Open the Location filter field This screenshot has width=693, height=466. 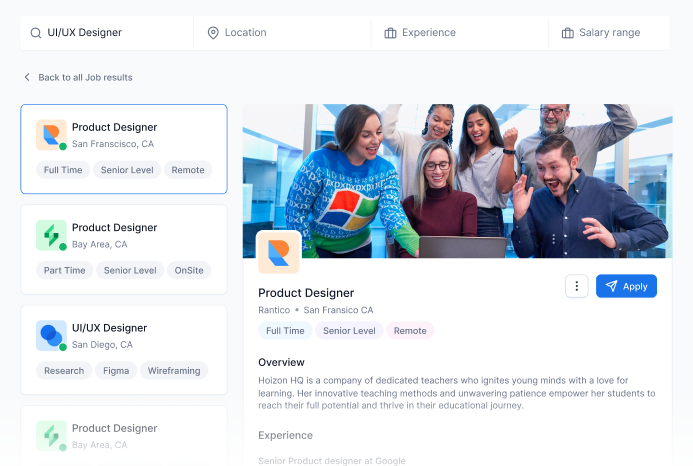click(282, 33)
